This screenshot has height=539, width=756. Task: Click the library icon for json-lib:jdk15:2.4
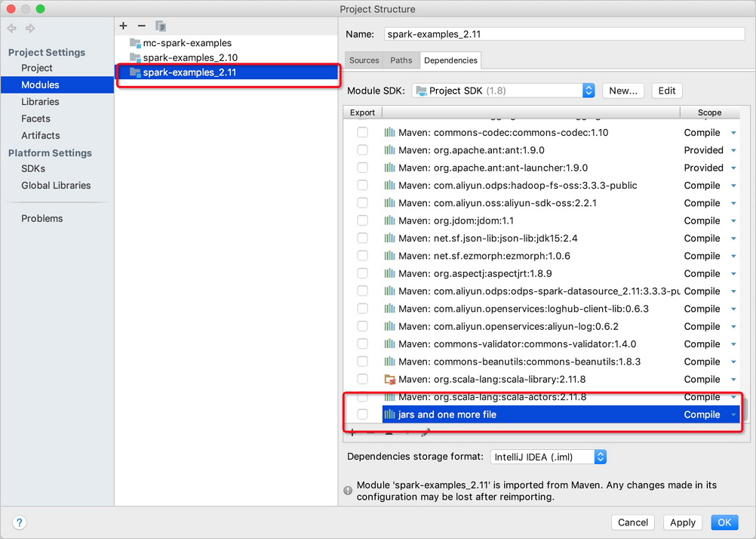pyautogui.click(x=389, y=239)
